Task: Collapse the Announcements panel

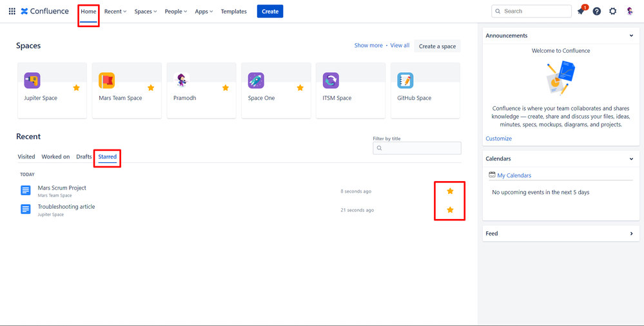Action: (631, 35)
